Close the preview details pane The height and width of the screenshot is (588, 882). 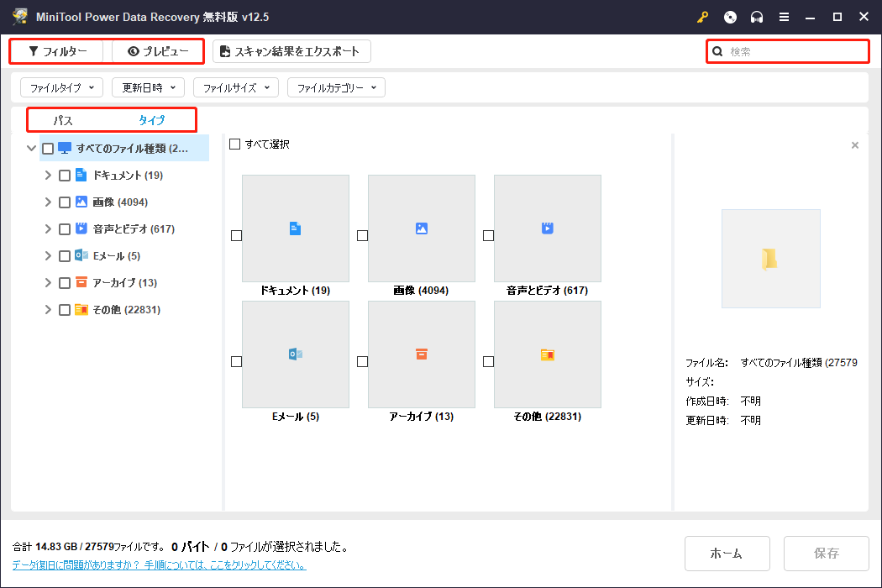pos(855,145)
